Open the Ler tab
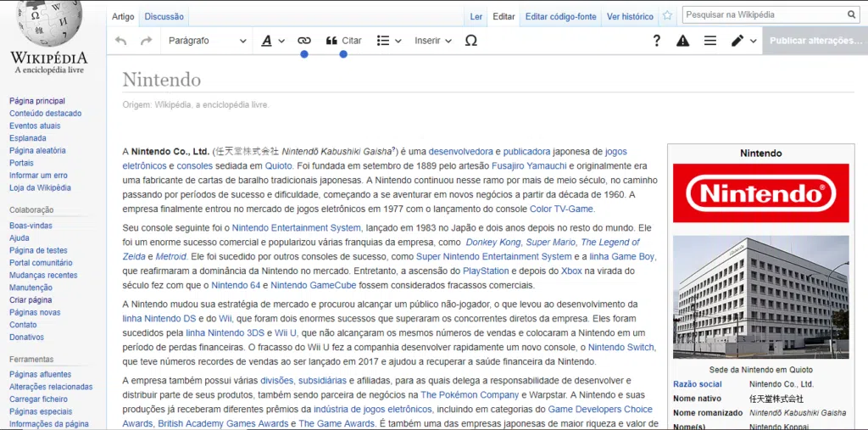The height and width of the screenshot is (430, 868). click(x=476, y=17)
